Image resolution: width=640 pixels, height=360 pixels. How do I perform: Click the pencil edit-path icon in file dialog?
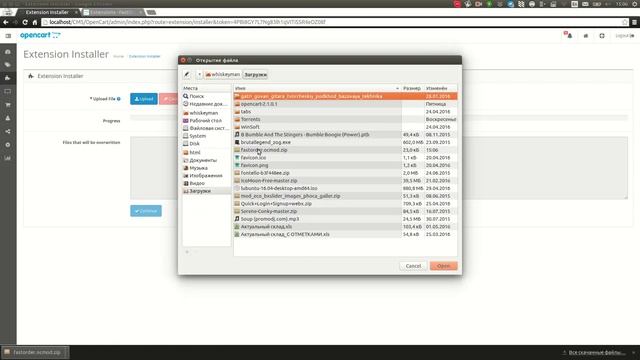pos(187,75)
